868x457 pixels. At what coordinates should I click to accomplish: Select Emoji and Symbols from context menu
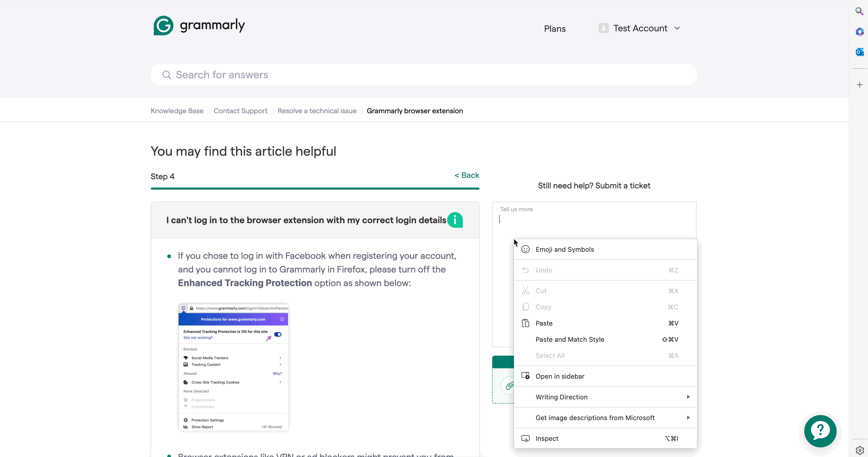(605, 249)
